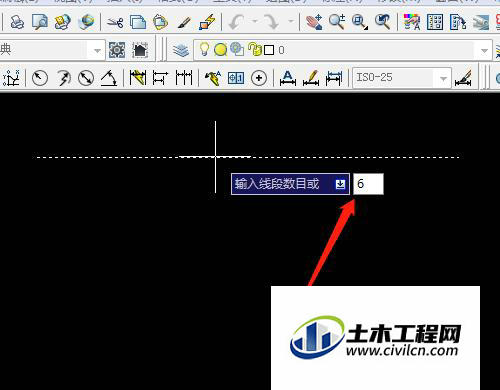Click the Dimension Update icon

coord(334,78)
